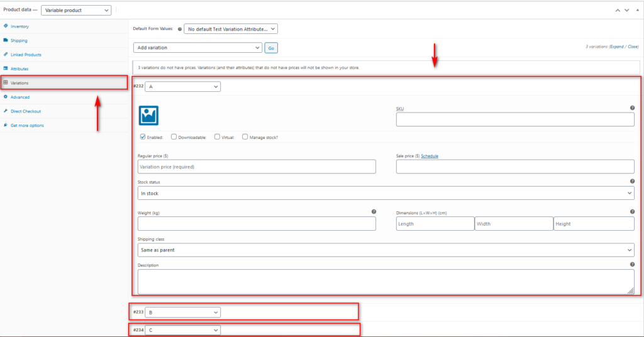Image resolution: width=644 pixels, height=337 pixels.
Task: Open attribute dropdown for variation #234
Action: tap(183, 330)
